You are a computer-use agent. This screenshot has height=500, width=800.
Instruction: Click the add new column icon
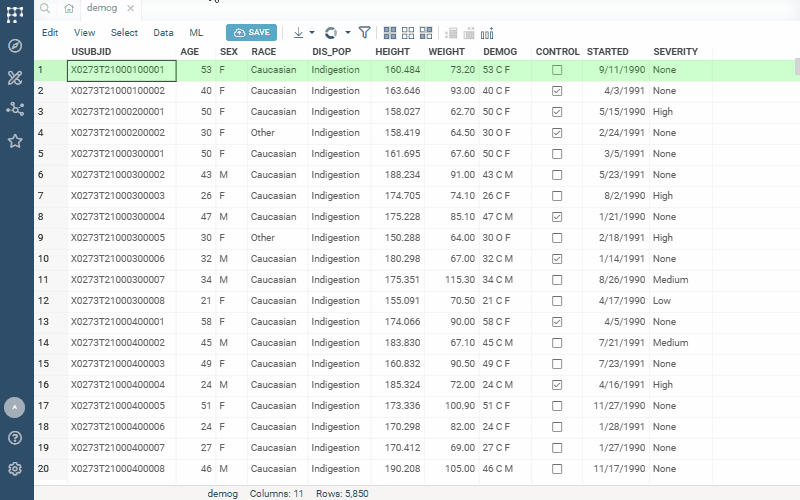coord(487,33)
